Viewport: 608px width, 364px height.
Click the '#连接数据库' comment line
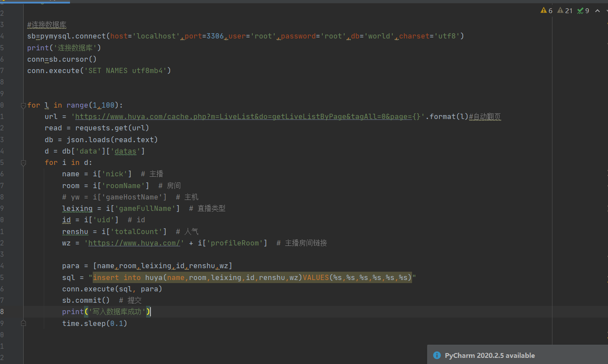(x=47, y=25)
